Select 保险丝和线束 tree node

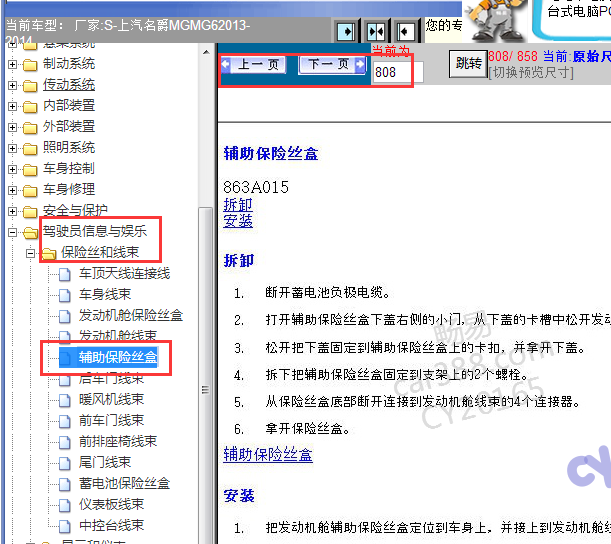100,252
